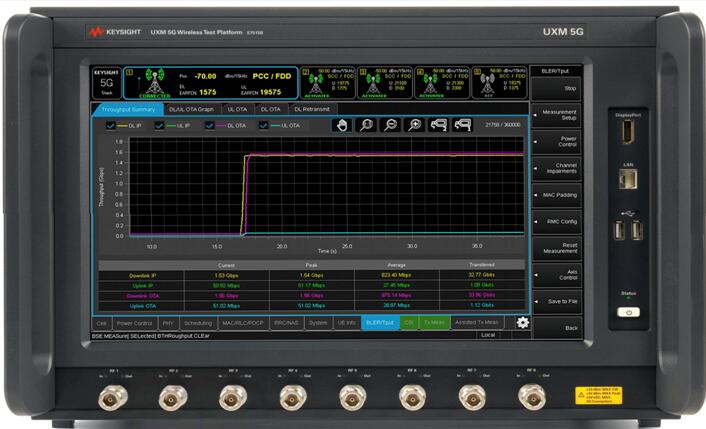Switch to Throughput Summary tab
Viewport: 706px width, 429px height.
click(128, 109)
